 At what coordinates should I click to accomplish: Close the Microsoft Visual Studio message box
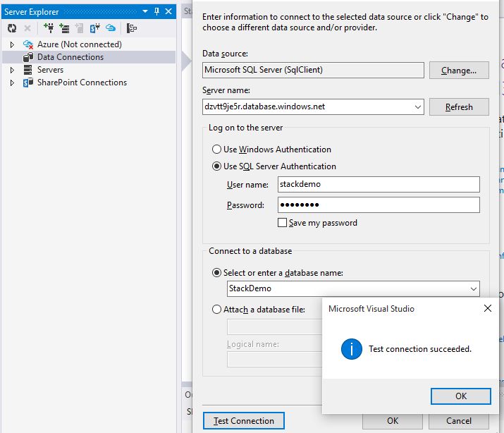click(x=487, y=308)
